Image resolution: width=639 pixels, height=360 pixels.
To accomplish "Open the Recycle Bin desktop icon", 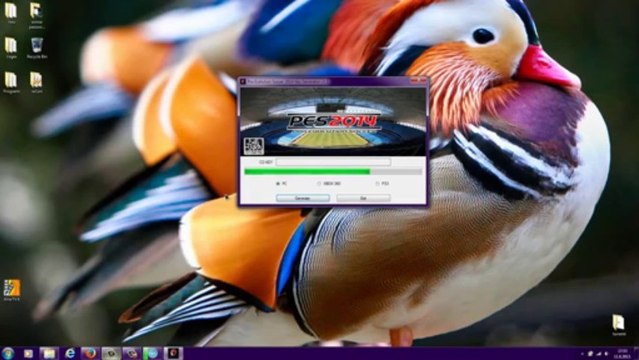I will click(37, 48).
